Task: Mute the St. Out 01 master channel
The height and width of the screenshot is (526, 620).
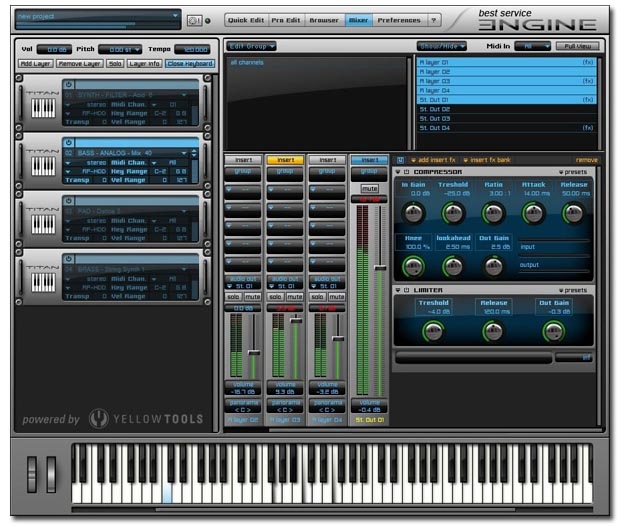Action: 369,189
